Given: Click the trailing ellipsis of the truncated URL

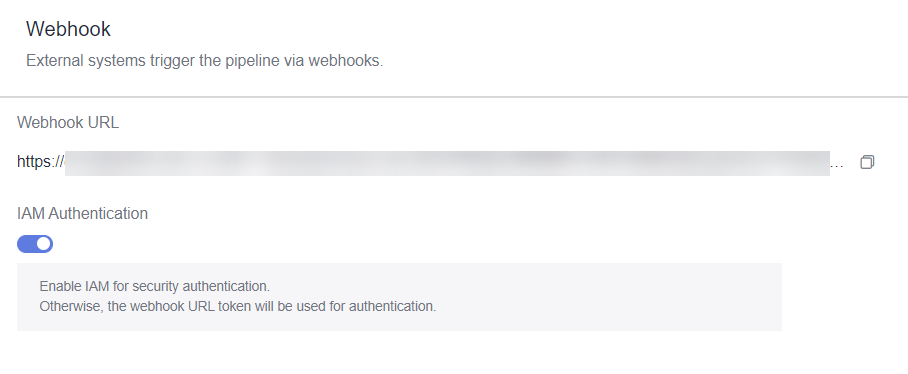Looking at the screenshot, I should (837, 166).
